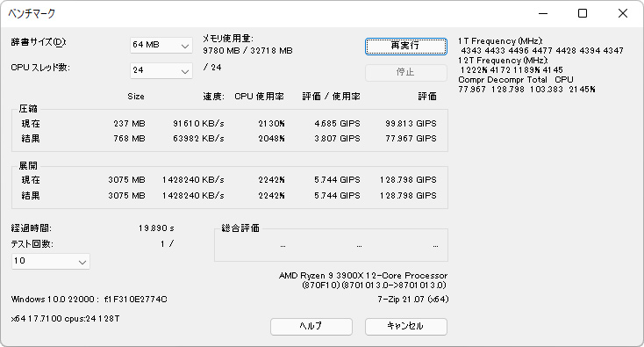
Task: Click the 1T Frequency (MHz) readout text
Action: 500,41
